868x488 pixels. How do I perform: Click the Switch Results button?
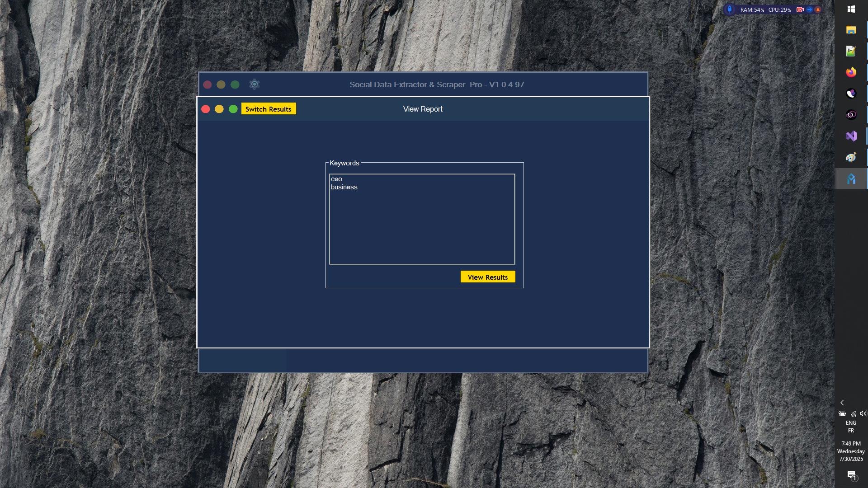269,108
